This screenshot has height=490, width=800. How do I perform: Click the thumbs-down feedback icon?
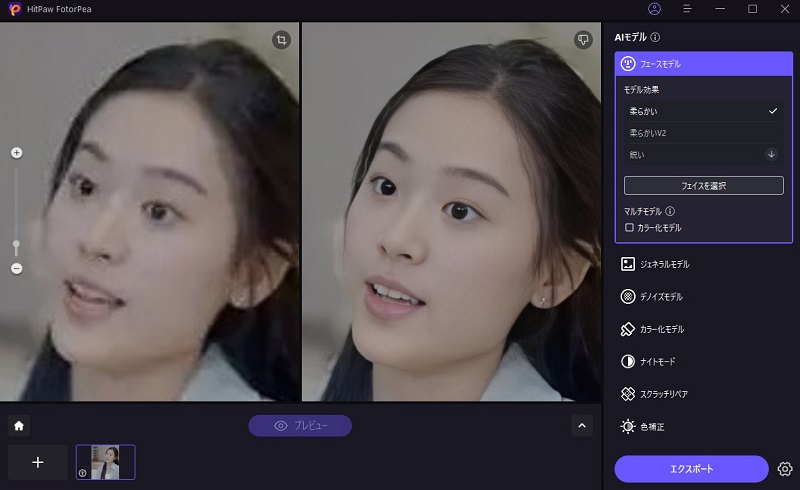[x=583, y=40]
